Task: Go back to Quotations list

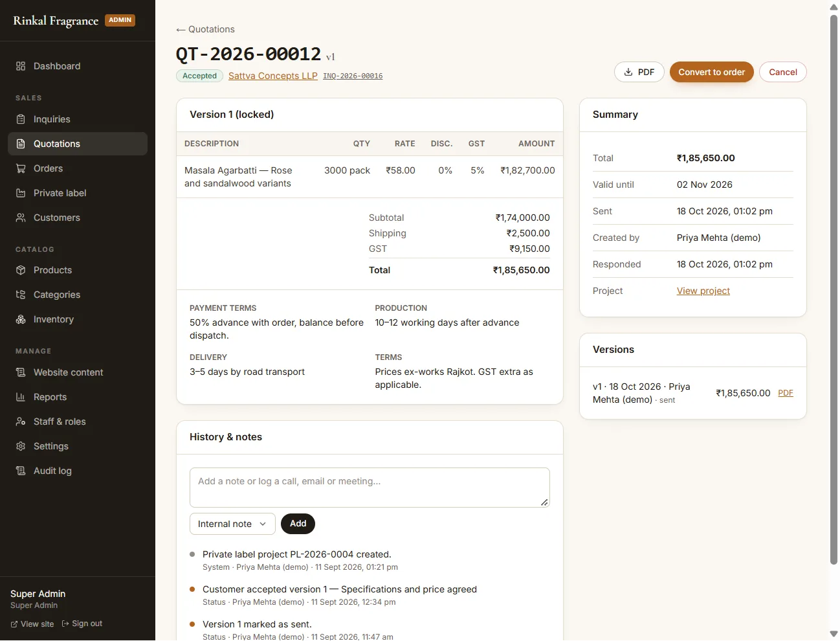Action: 205,29
